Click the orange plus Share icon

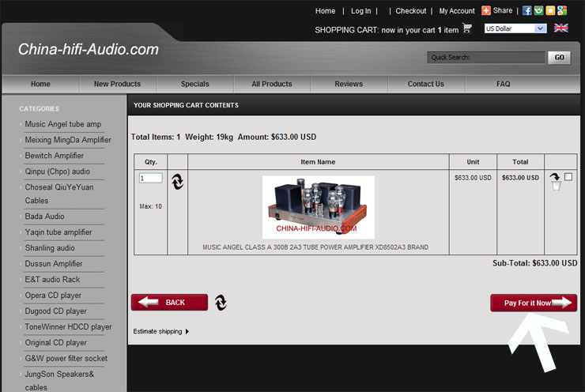485,10
